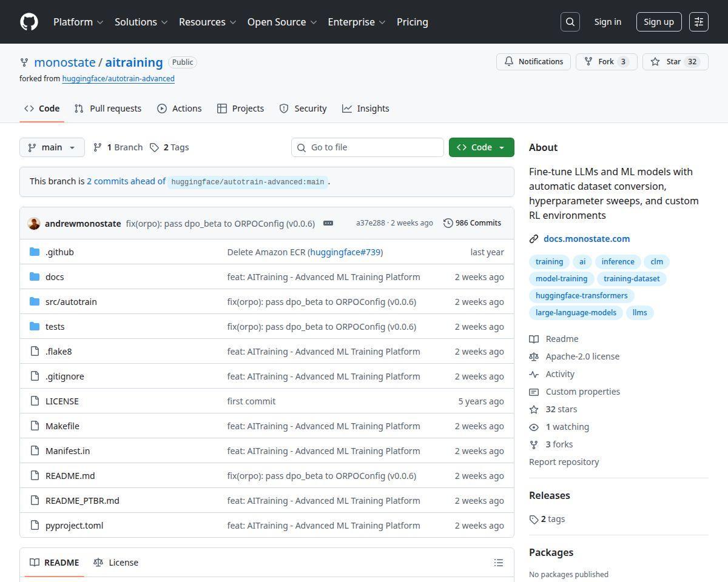Click pyproject.toml file icon
This screenshot has height=582, width=728.
(x=35, y=526)
